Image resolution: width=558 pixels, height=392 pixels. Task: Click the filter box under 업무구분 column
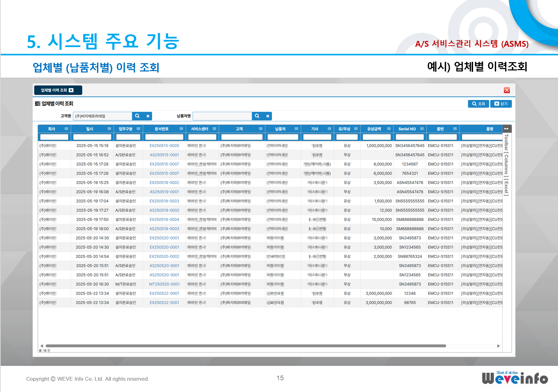pos(128,137)
